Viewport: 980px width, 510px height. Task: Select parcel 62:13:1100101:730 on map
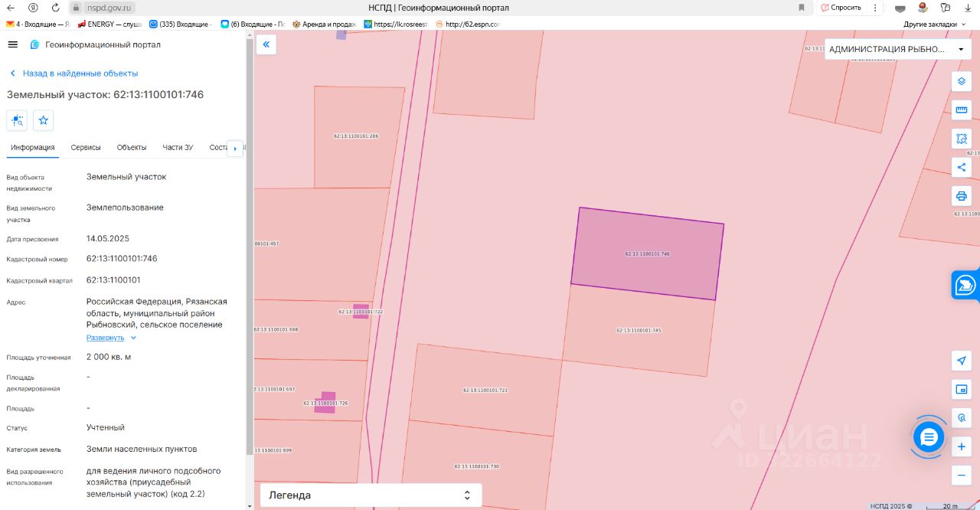(476, 466)
